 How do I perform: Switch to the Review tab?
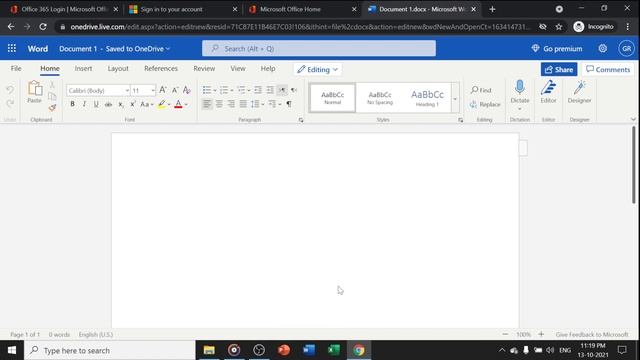204,69
